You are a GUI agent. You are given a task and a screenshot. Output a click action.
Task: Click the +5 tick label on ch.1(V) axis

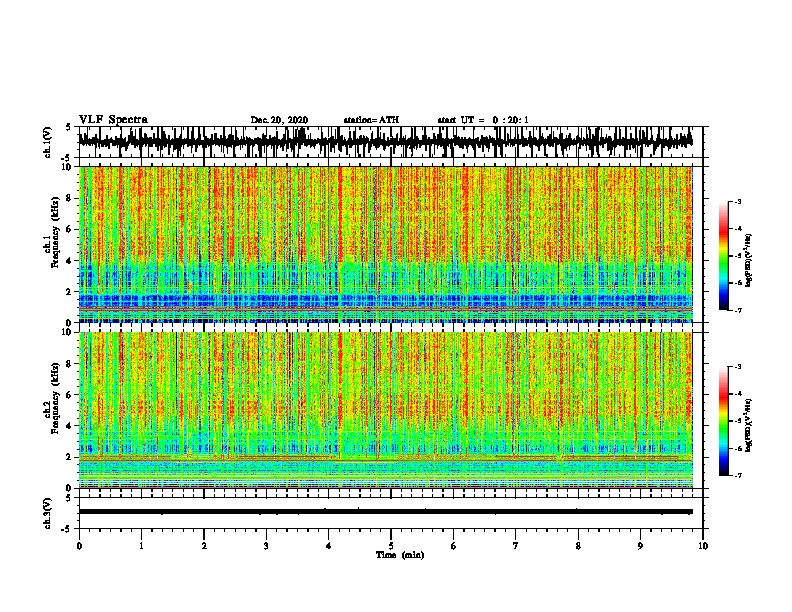[69, 128]
